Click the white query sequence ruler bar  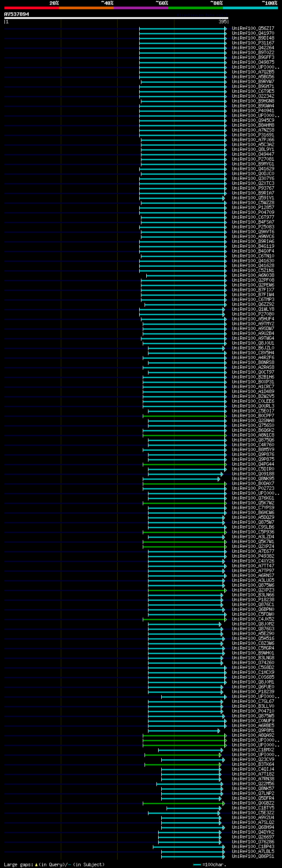click(116, 18)
